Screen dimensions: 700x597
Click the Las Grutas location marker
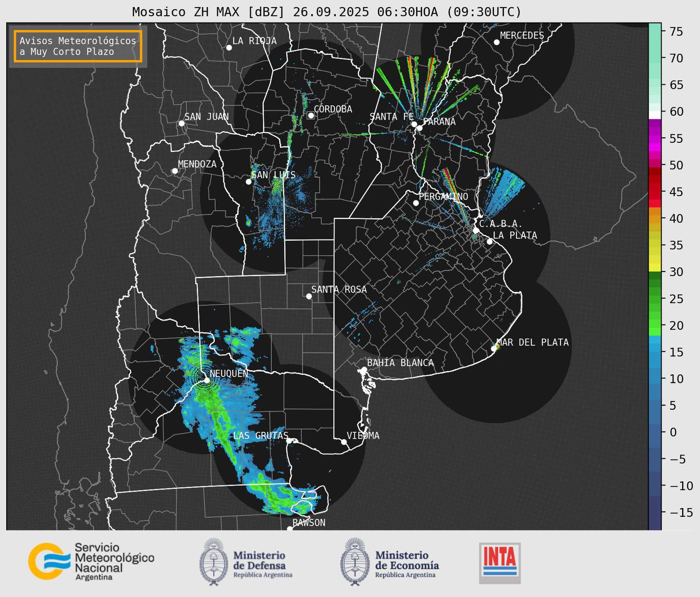pyautogui.click(x=289, y=441)
